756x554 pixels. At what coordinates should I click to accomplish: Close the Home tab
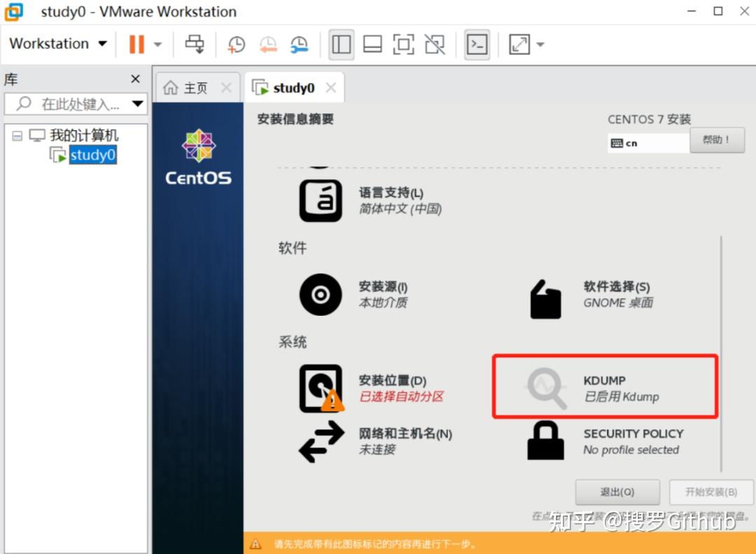pos(226,88)
